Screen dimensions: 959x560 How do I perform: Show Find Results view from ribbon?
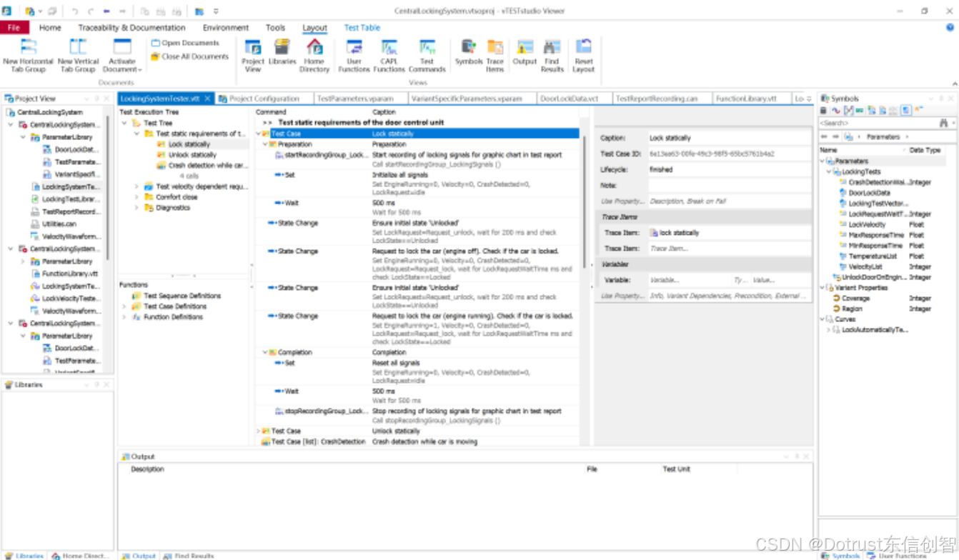[552, 55]
